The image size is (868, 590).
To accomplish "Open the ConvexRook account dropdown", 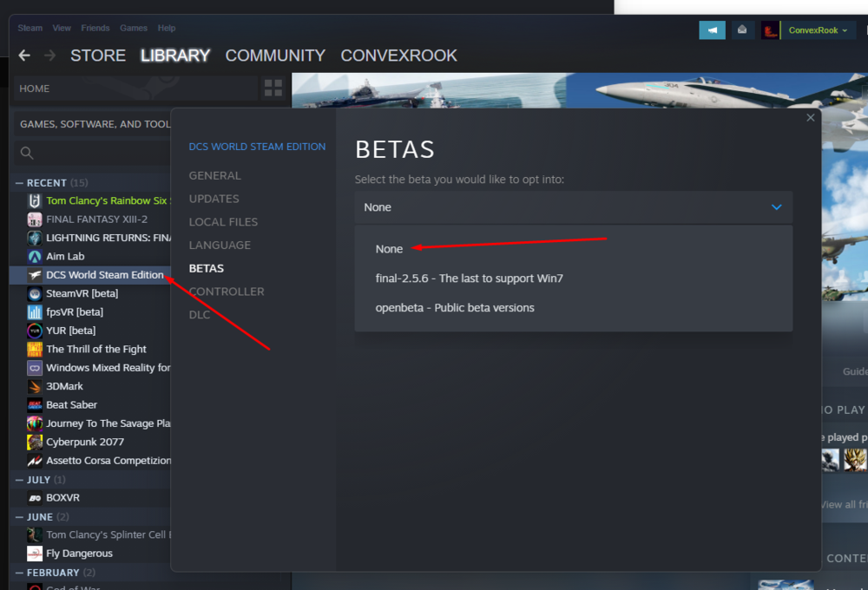I will pos(818,29).
